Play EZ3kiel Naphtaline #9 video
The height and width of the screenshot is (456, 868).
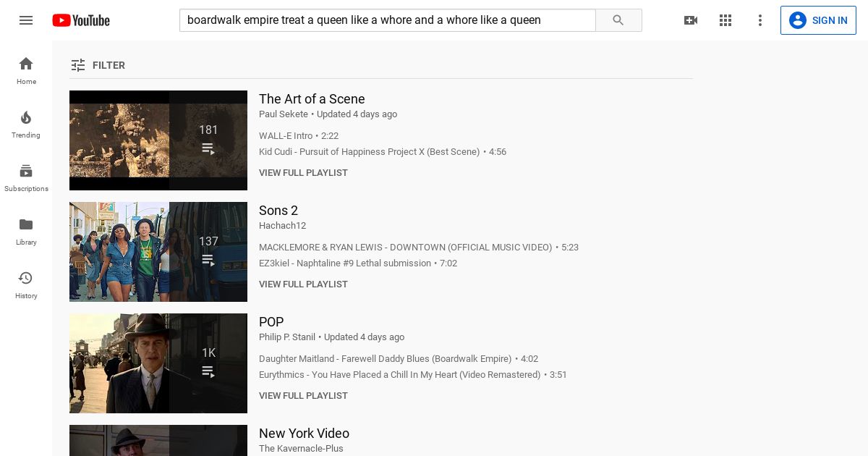358,263
